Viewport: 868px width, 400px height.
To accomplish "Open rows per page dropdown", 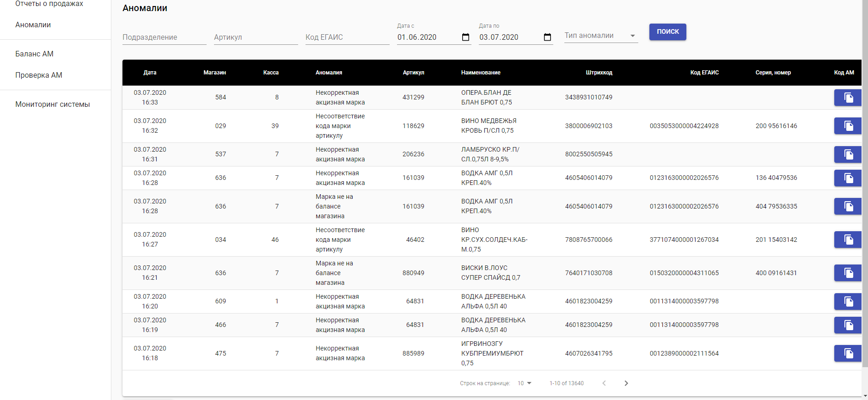I will tap(524, 383).
